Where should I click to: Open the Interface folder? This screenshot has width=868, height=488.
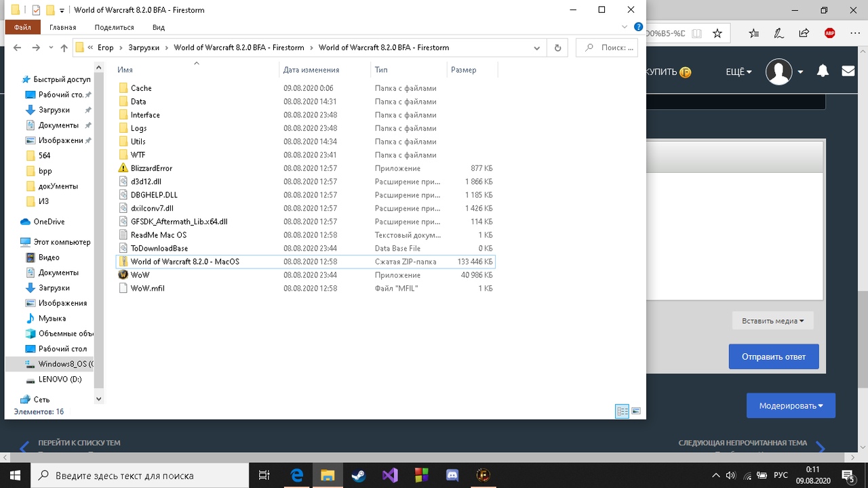(145, 115)
